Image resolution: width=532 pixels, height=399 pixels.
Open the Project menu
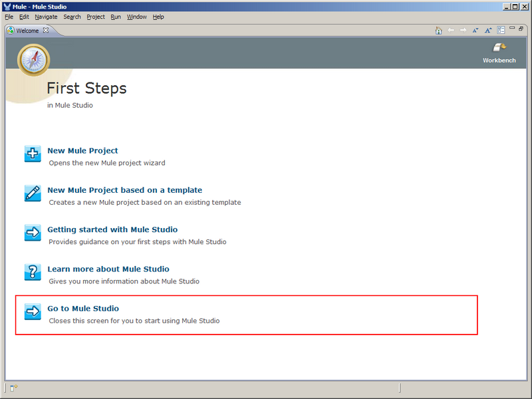(x=96, y=17)
